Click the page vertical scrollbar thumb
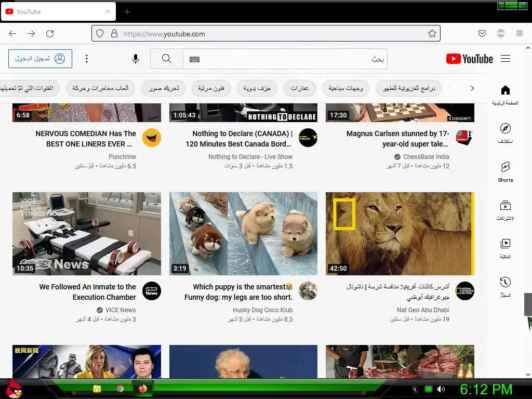This screenshot has height=399, width=532. click(528, 304)
